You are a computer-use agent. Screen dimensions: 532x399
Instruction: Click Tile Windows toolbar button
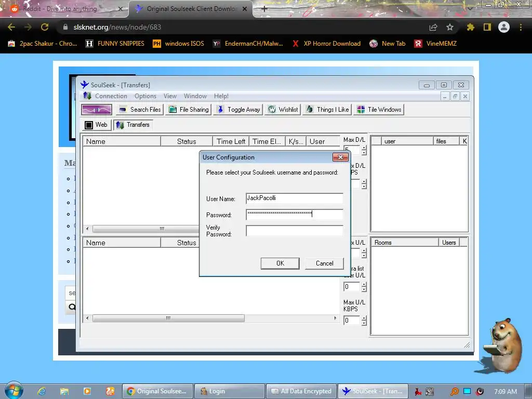379,110
